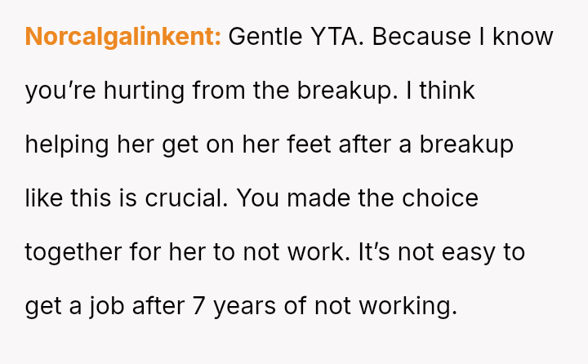Click the words "you're hurting"
This screenshot has height=364, width=588.
[105, 91]
